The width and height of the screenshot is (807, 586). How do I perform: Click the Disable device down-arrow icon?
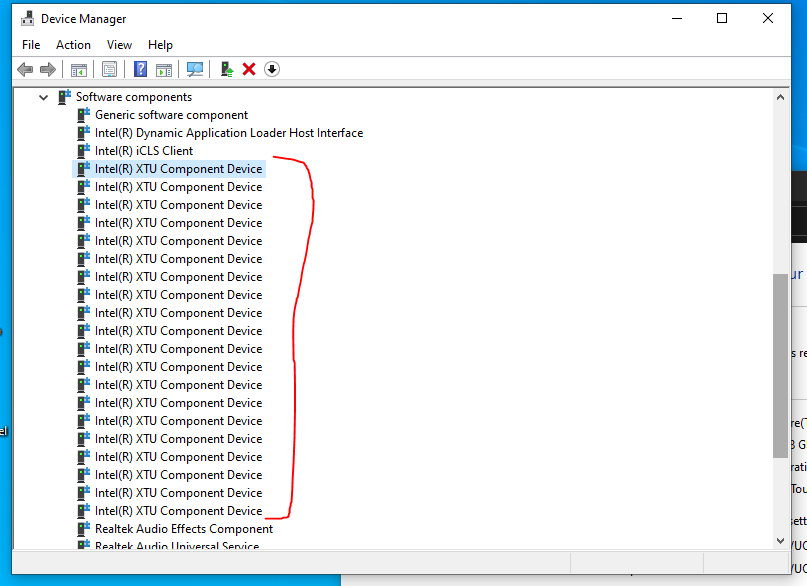tap(272, 69)
